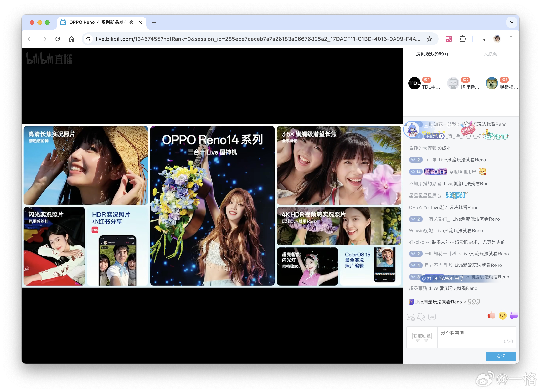Focus the 发个弹幕呗~ input field
Viewport: 541px width, 392px height.
pyautogui.click(x=477, y=337)
